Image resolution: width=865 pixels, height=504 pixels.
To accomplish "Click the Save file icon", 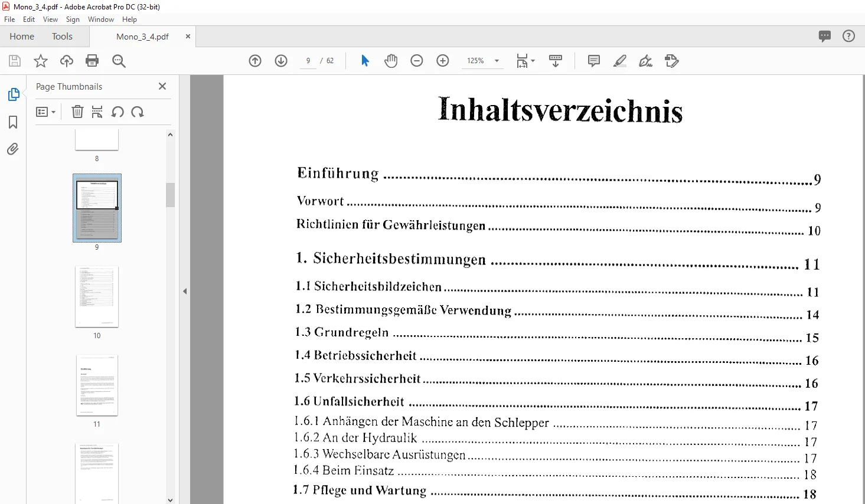I will 15,61.
